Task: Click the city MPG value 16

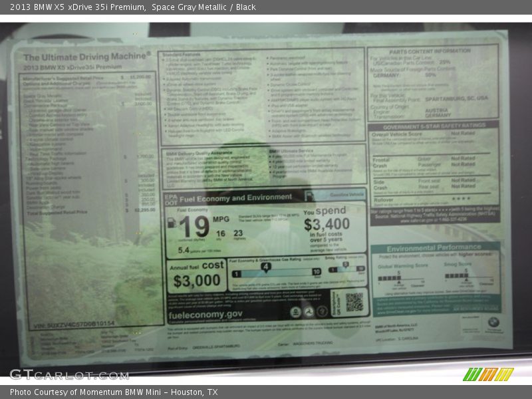Action: coord(221,233)
